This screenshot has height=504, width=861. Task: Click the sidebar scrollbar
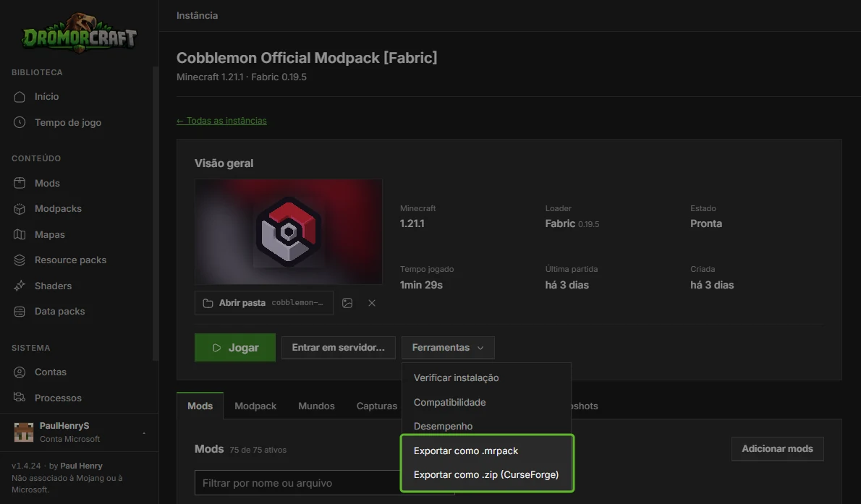[x=156, y=213]
